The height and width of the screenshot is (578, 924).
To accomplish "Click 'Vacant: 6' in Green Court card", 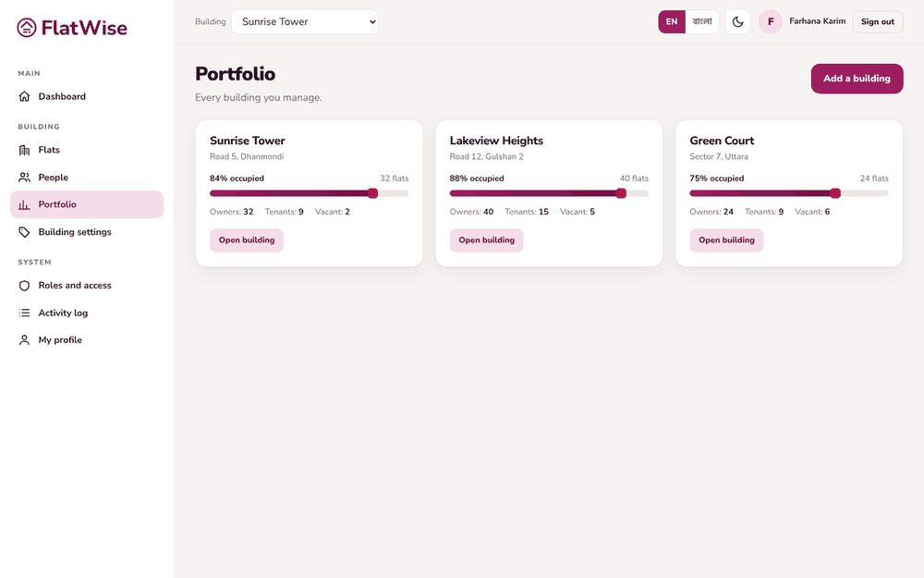I will tap(812, 212).
